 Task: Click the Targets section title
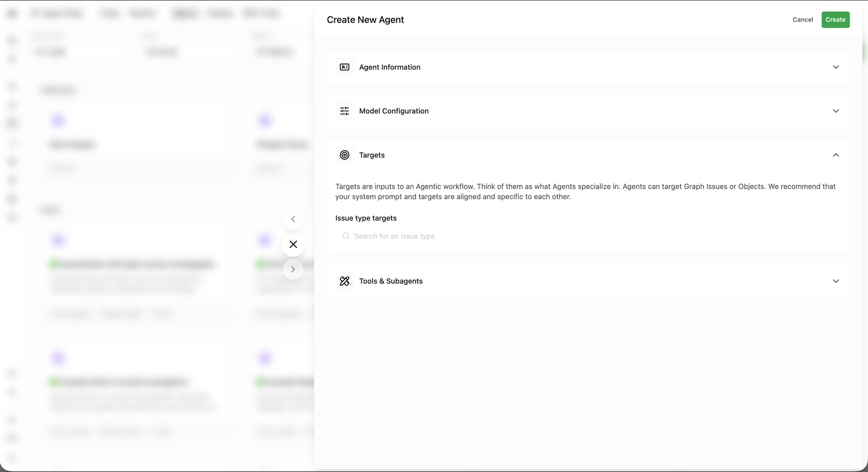click(372, 155)
